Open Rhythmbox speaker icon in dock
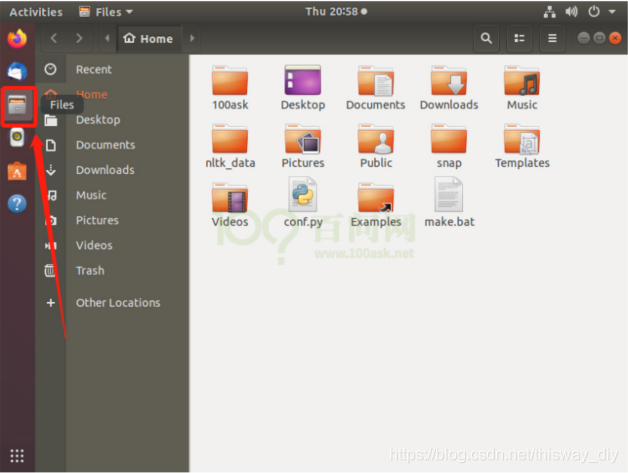Image resolution: width=628 pixels, height=473 pixels. [x=17, y=137]
